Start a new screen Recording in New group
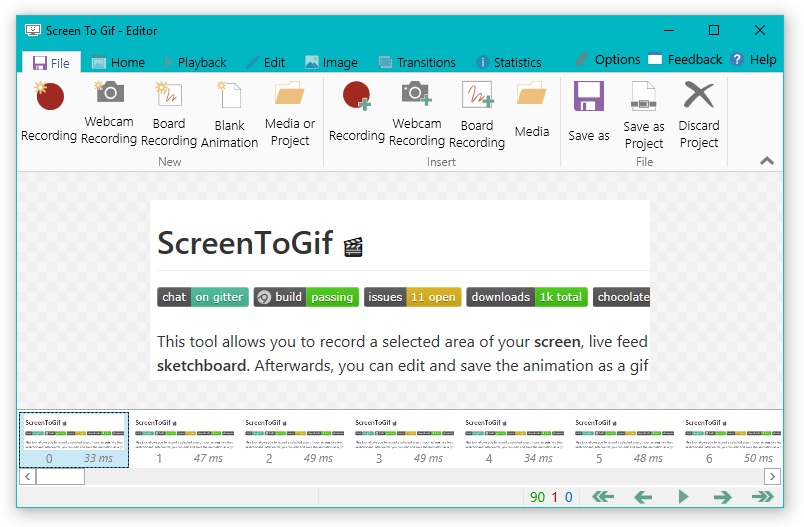The width and height of the screenshot is (804, 527). coord(49,111)
